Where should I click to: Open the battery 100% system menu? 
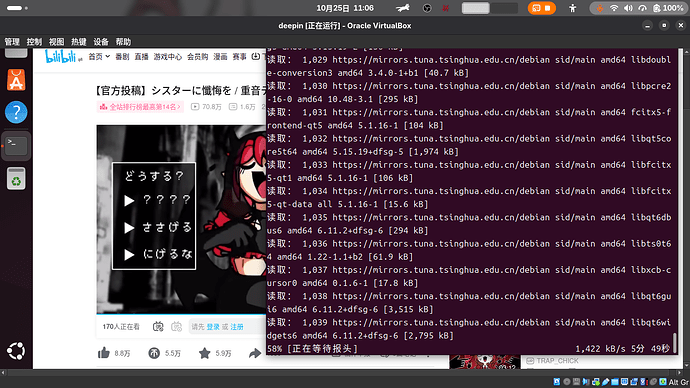click(668, 8)
